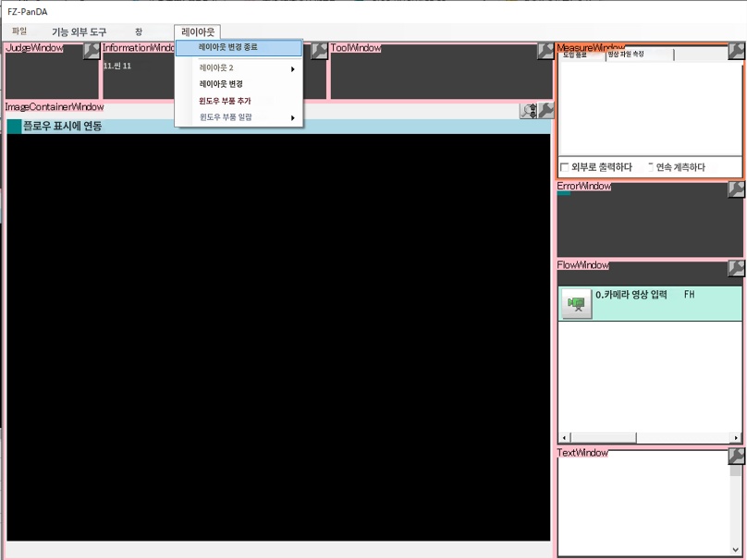Click the FlowWindow wrench icon
747x560 pixels.
[x=736, y=268]
